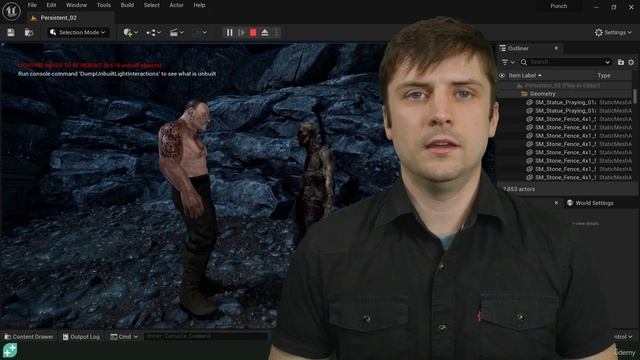Switch to the Persistent_02 level tab

tap(58, 18)
